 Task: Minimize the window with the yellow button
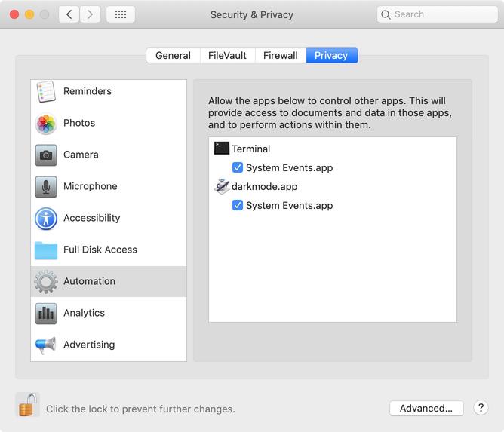point(29,14)
